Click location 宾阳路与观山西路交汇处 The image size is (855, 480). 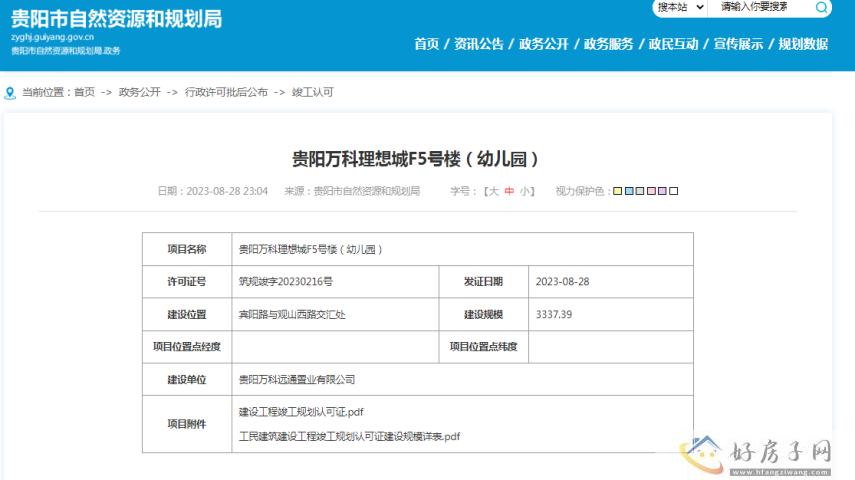pyautogui.click(x=292, y=314)
